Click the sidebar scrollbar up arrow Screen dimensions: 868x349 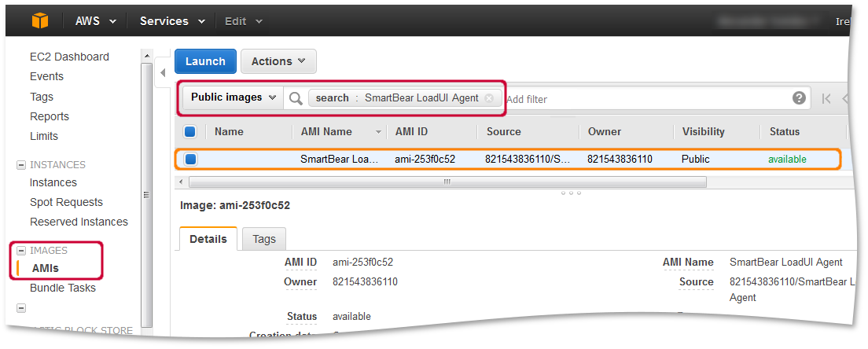pos(147,56)
